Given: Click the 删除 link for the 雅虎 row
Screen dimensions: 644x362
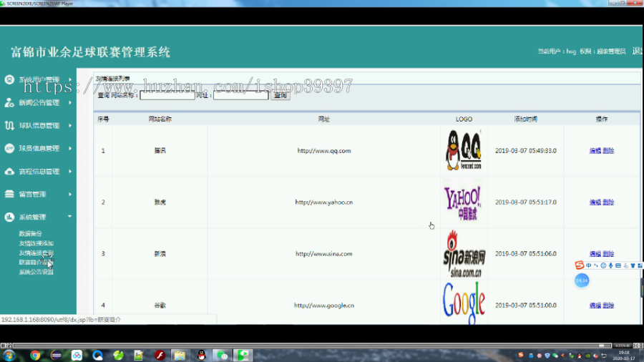Looking at the screenshot, I should (608, 202).
